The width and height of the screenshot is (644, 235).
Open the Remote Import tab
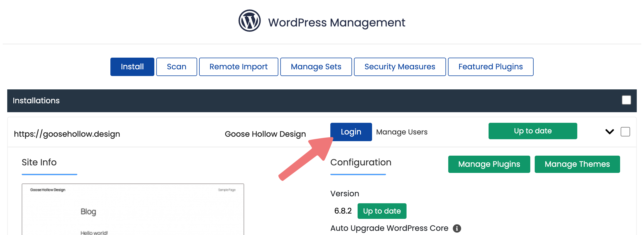(239, 67)
